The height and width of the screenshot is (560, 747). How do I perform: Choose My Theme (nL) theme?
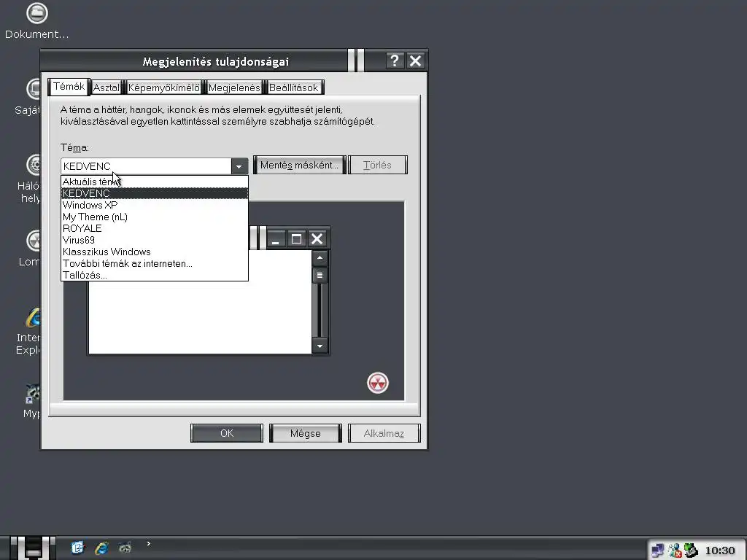pos(155,217)
